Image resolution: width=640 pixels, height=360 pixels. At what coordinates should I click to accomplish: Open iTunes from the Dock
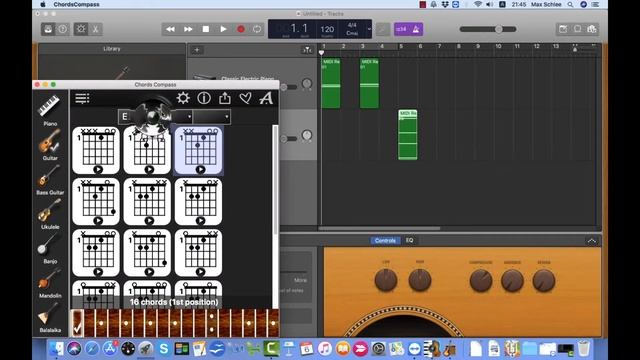[324, 349]
